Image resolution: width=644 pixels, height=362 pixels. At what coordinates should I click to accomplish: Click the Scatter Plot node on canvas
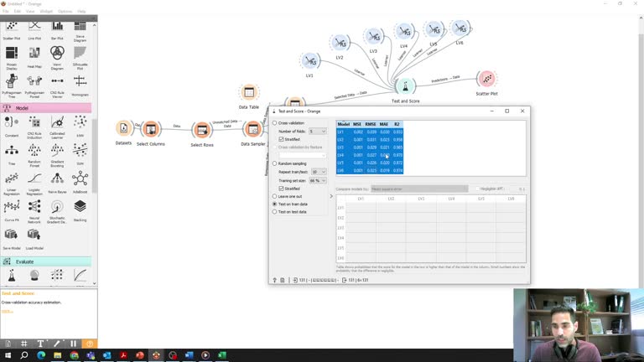coord(486,79)
